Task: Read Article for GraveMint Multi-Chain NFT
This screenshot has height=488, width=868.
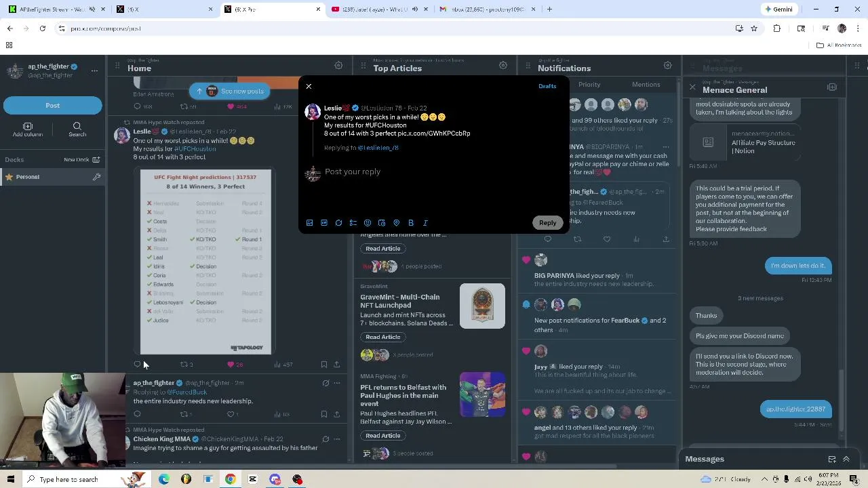Action: [x=383, y=337]
